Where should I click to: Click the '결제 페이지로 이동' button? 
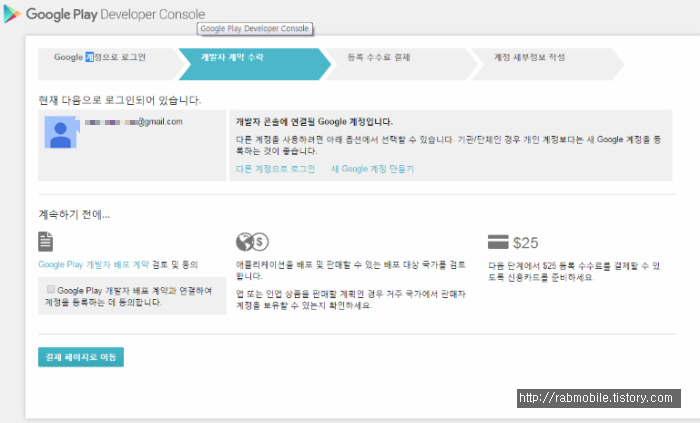click(81, 357)
